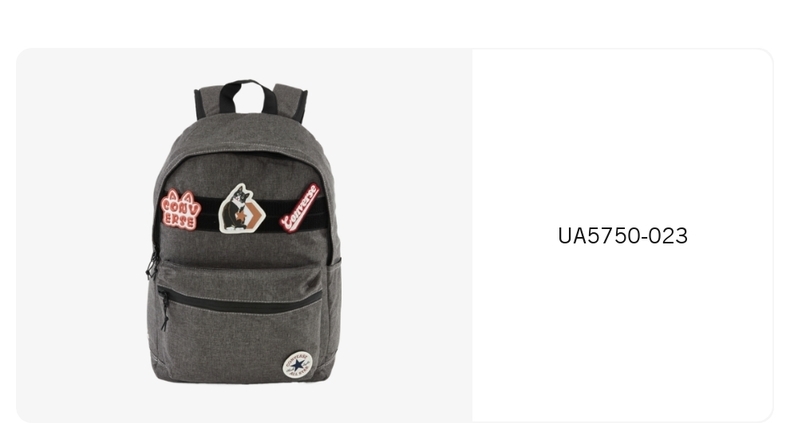The image size is (790, 423).
Task: Click the front pocket black zipper
Action: coord(240,301)
